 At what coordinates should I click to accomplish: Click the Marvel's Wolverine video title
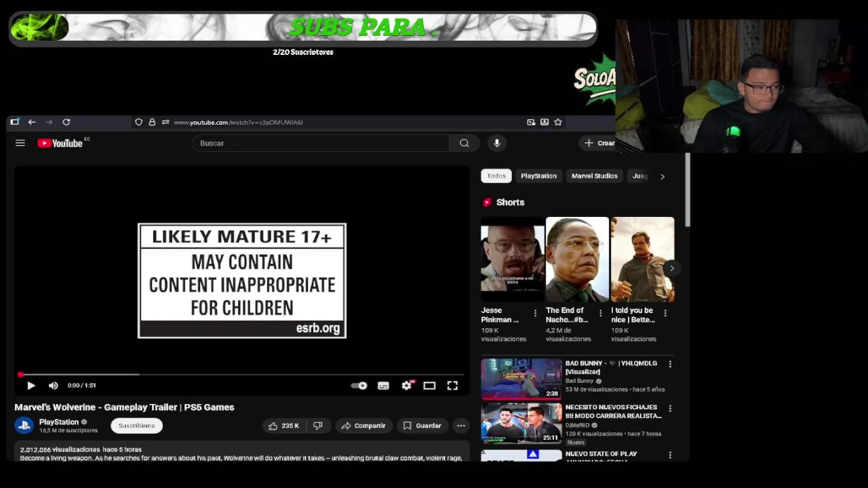124,407
